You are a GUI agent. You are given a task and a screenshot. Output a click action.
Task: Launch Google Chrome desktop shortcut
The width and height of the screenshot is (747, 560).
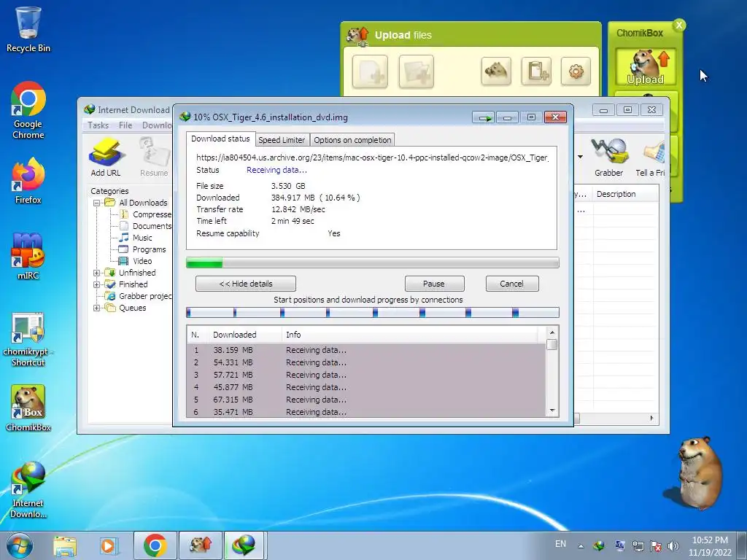point(28,111)
